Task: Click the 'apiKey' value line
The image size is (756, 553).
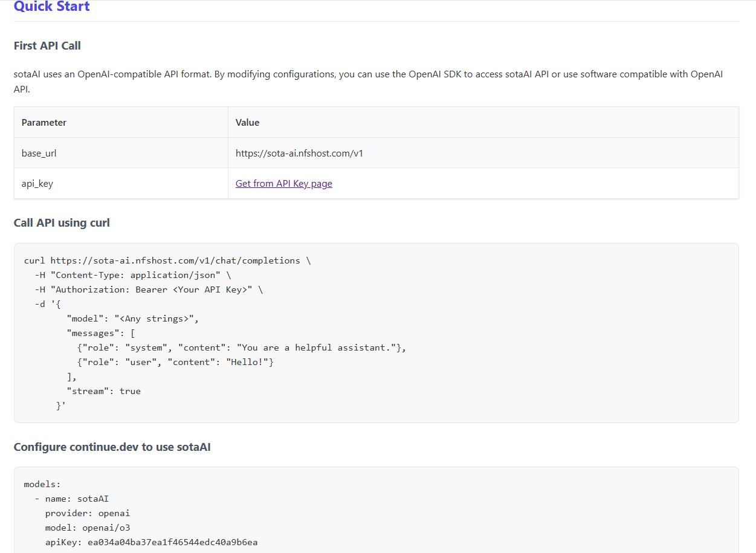Action: coord(151,542)
